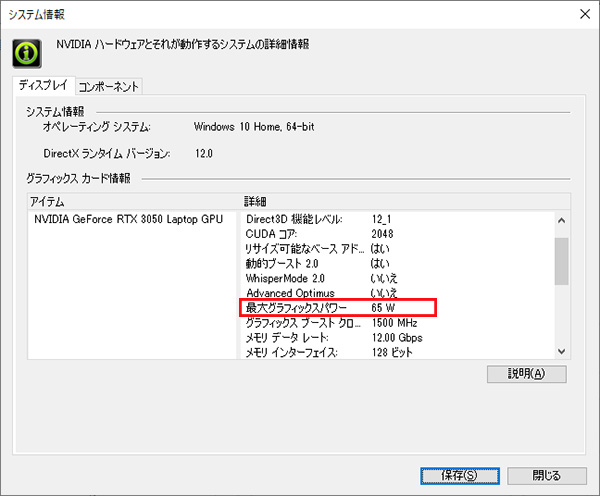Image resolution: width=600 pixels, height=496 pixels.
Task: Click the 128 ビット value
Action: [x=392, y=352]
